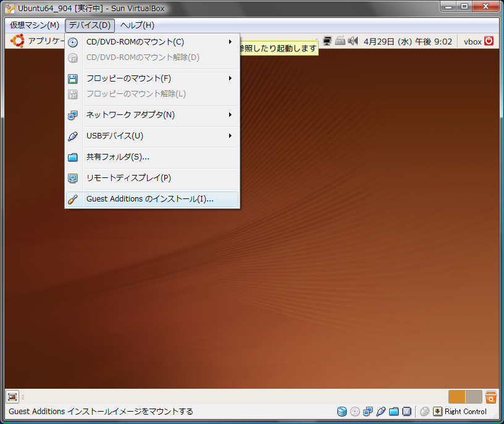Expand floppy mount submenu arrow
The height and width of the screenshot is (424, 504).
(x=230, y=78)
